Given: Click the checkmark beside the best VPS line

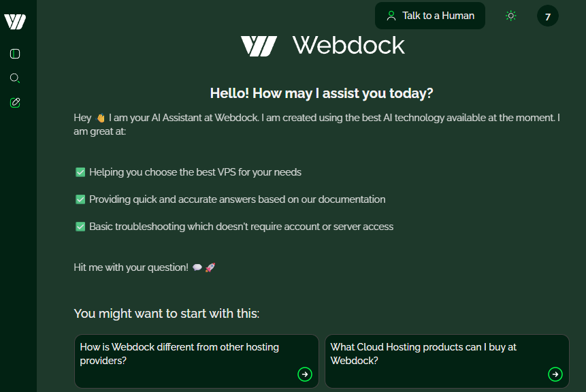Looking at the screenshot, I should tap(80, 172).
